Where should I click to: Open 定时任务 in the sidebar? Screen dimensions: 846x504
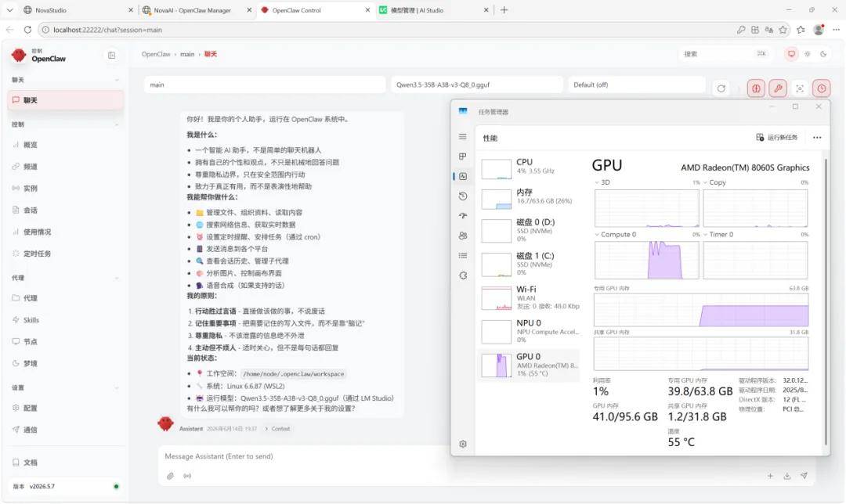(x=65, y=254)
